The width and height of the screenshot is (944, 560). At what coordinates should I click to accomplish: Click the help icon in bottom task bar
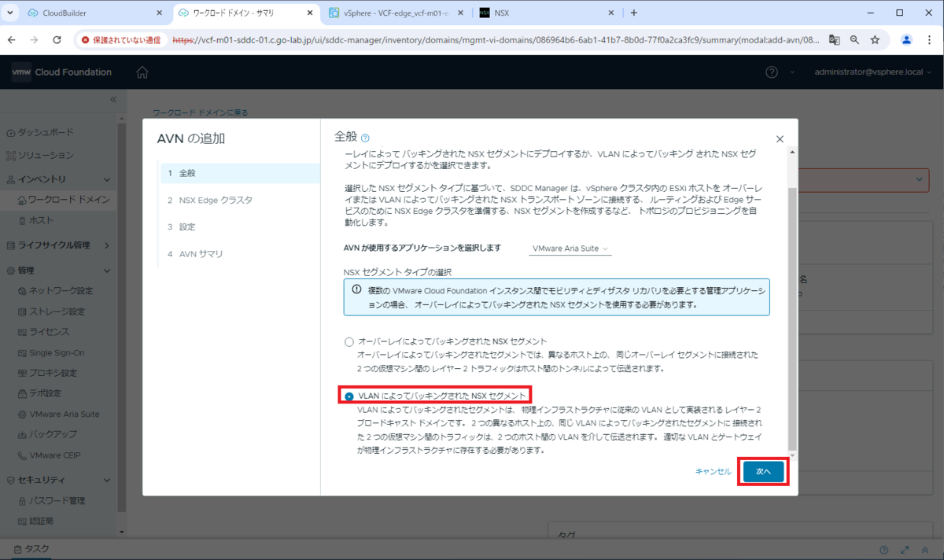click(884, 550)
